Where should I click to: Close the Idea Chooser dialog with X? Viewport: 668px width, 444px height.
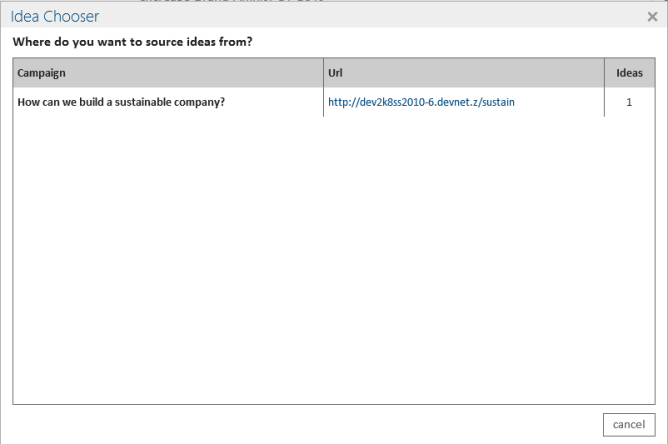pyautogui.click(x=653, y=18)
